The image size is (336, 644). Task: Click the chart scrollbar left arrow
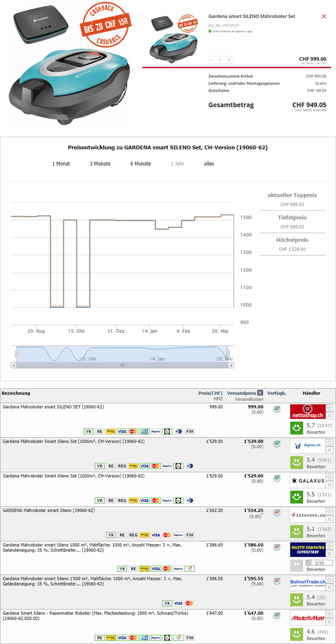pyautogui.click(x=14, y=366)
